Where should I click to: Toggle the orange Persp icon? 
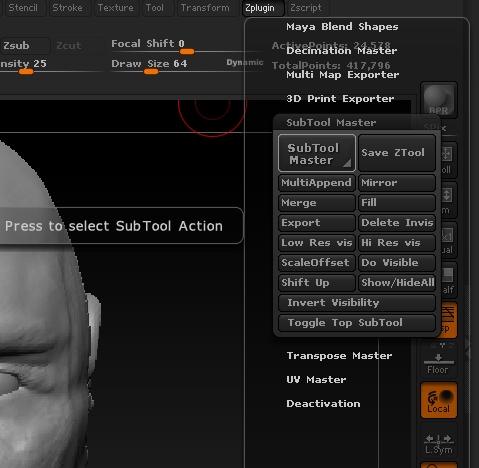(x=449, y=320)
